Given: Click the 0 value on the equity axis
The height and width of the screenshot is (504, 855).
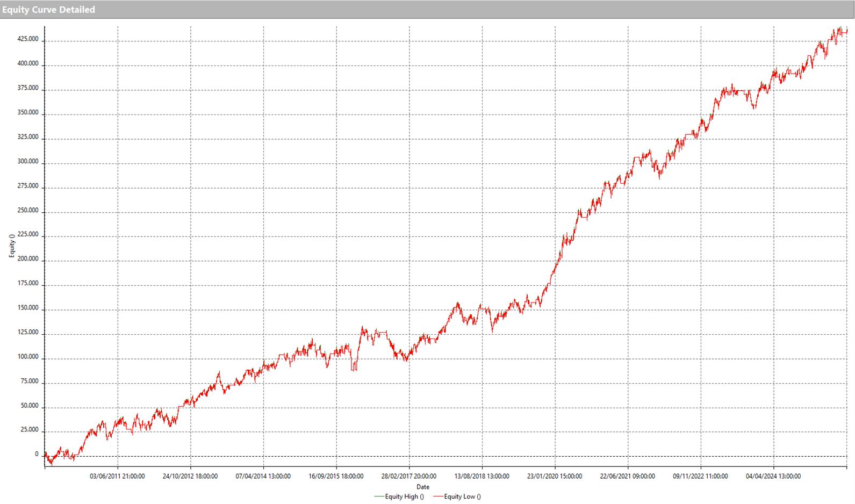Looking at the screenshot, I should point(37,455).
